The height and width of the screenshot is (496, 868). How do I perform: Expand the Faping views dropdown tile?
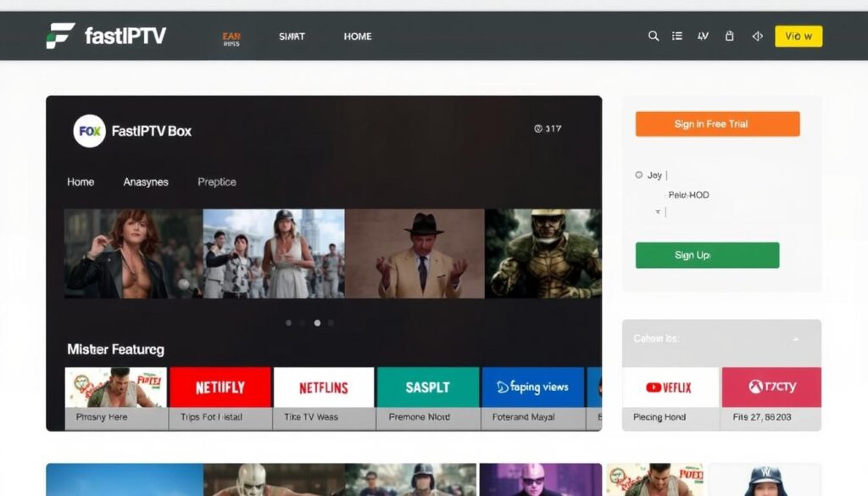point(533,387)
